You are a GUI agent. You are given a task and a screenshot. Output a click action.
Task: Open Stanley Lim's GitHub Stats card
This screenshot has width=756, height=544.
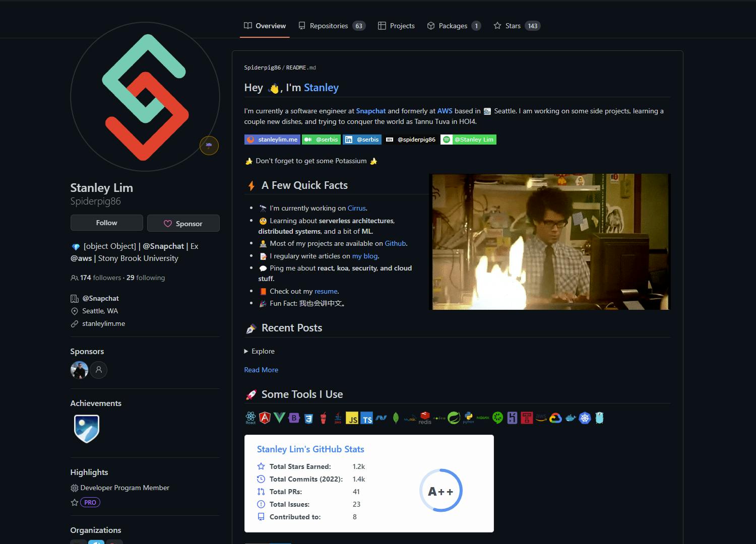click(x=369, y=484)
